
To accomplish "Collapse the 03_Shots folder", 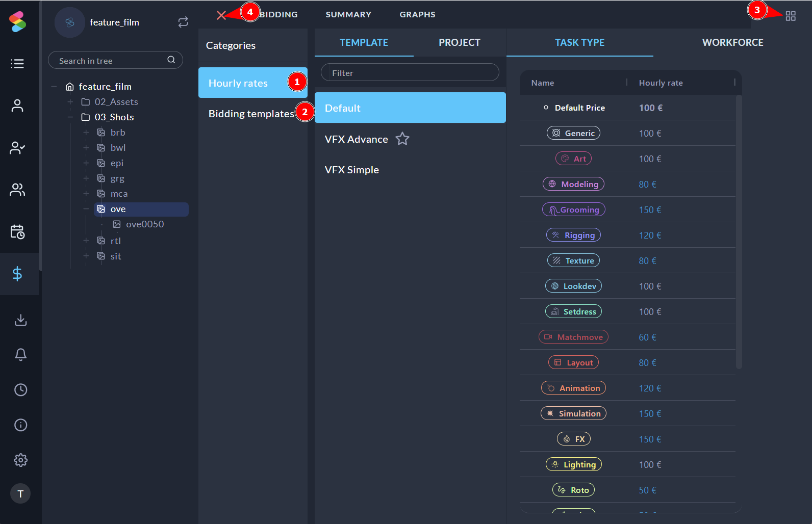I will point(70,117).
